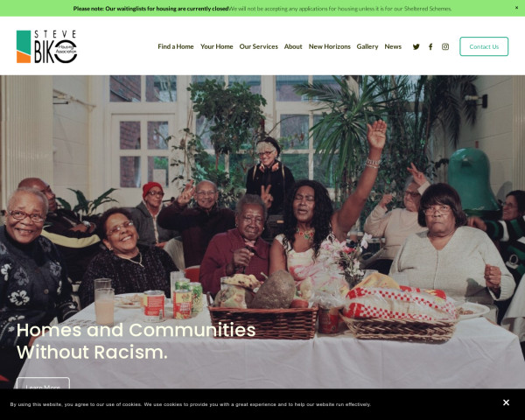This screenshot has width=525, height=420.
Task: Click the cookie usage notice text
Action: pyautogui.click(x=190, y=404)
